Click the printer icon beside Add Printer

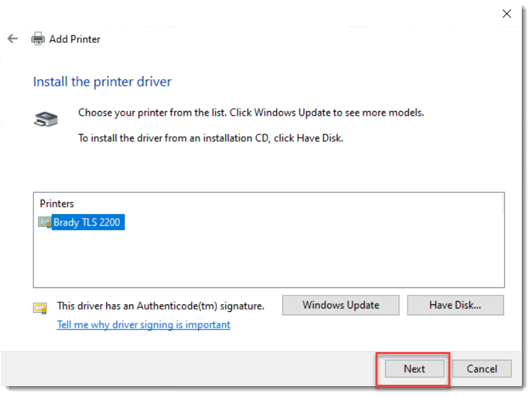38,39
